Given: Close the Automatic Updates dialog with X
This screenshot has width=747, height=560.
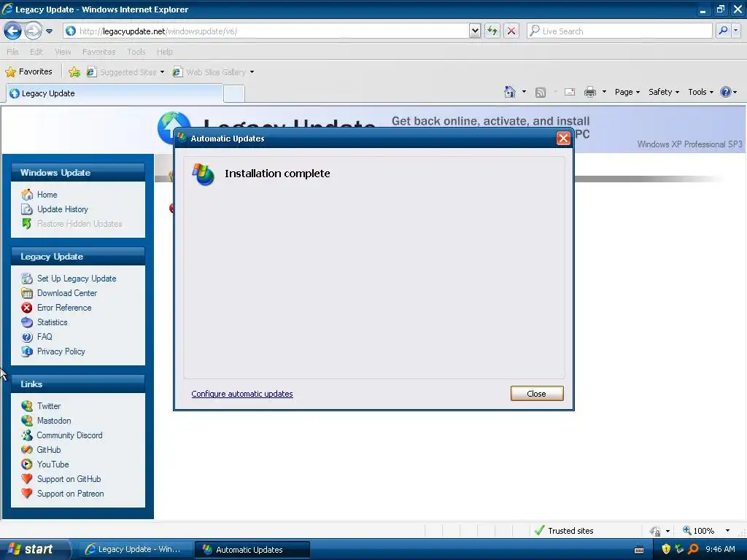Looking at the screenshot, I should (563, 139).
